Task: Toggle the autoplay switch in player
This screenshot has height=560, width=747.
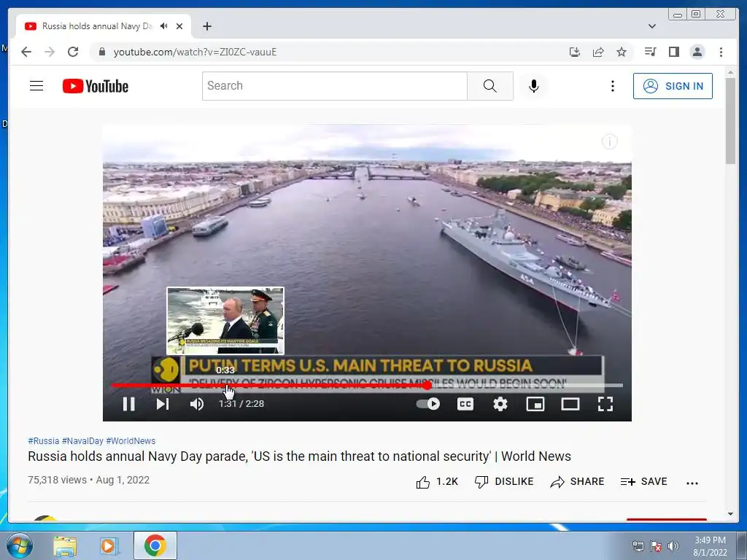Action: pyautogui.click(x=427, y=404)
